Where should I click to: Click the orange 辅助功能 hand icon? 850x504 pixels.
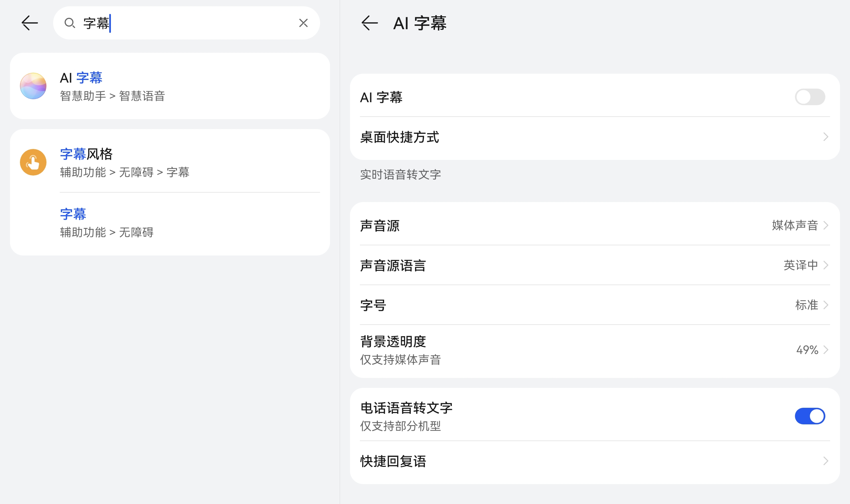(x=33, y=162)
